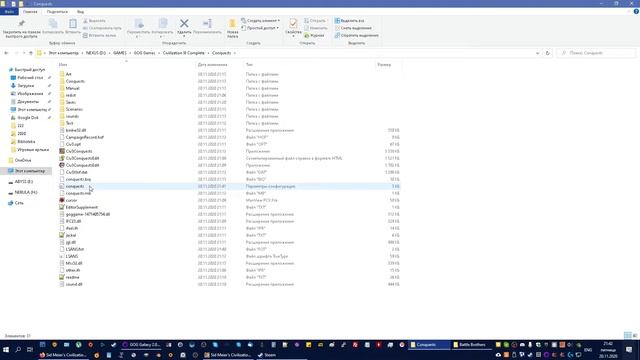The width and height of the screenshot is (640, 360).
Task: Open the address bar history dropdown
Action: click(537, 53)
